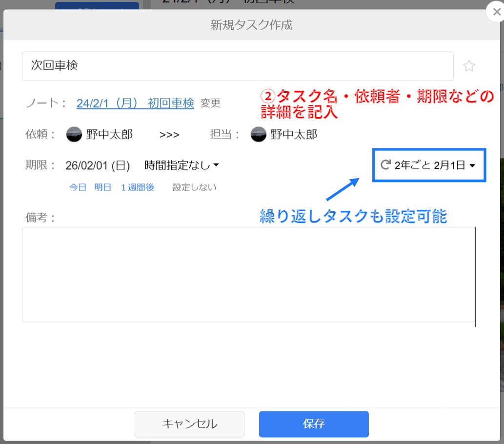This screenshot has height=444, width=504.
Task: Click the repeat/recurrence arrow icon
Action: 385,165
